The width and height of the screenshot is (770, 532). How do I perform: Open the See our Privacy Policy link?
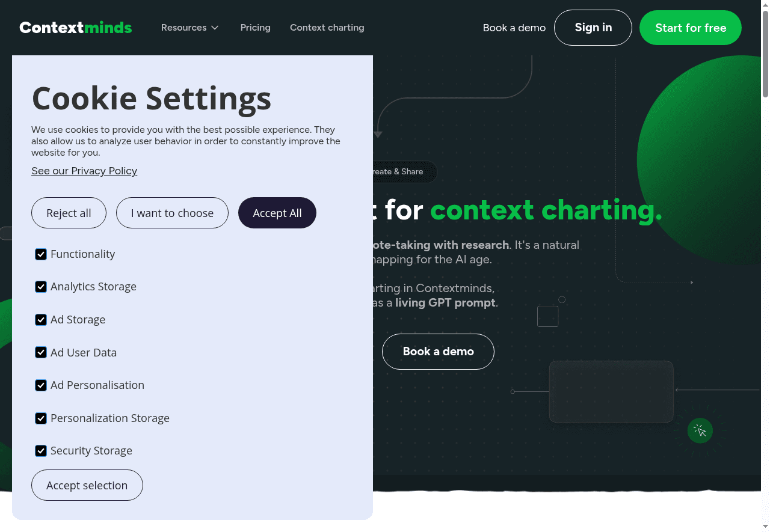click(x=84, y=171)
